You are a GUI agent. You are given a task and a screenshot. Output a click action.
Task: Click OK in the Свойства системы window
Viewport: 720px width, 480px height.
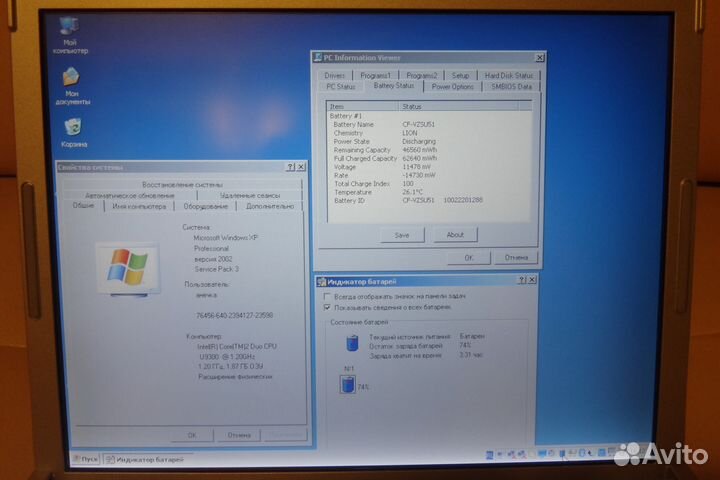click(x=192, y=435)
